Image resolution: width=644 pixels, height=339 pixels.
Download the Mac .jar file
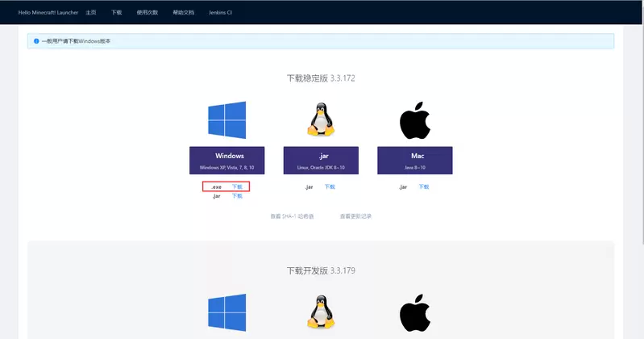click(424, 186)
